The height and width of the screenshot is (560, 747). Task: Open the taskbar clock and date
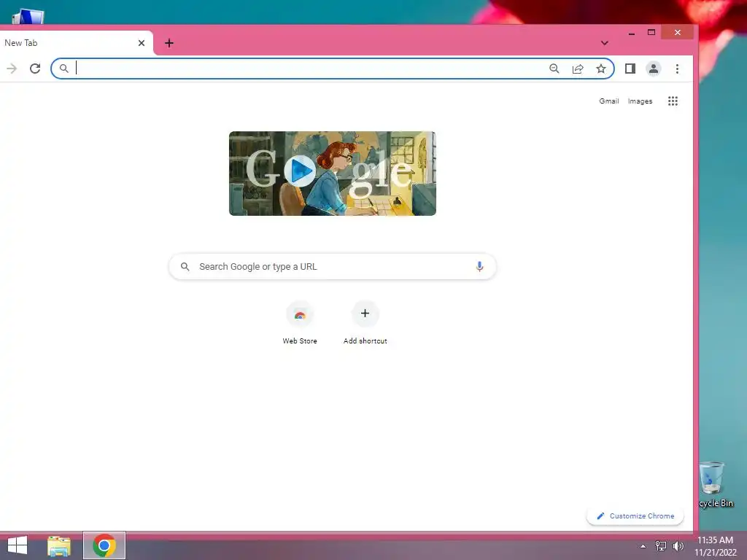tap(715, 546)
